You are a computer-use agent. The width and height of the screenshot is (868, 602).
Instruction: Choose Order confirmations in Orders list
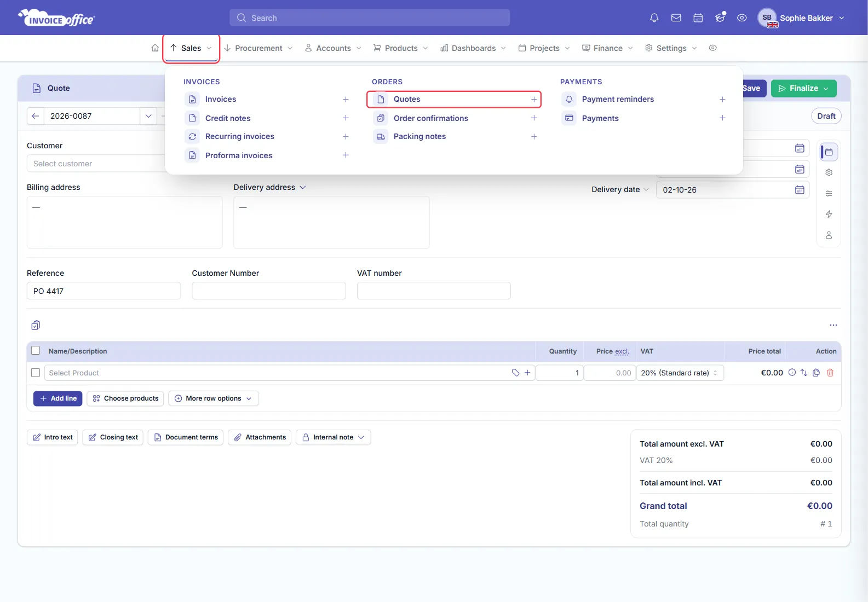[x=431, y=118]
